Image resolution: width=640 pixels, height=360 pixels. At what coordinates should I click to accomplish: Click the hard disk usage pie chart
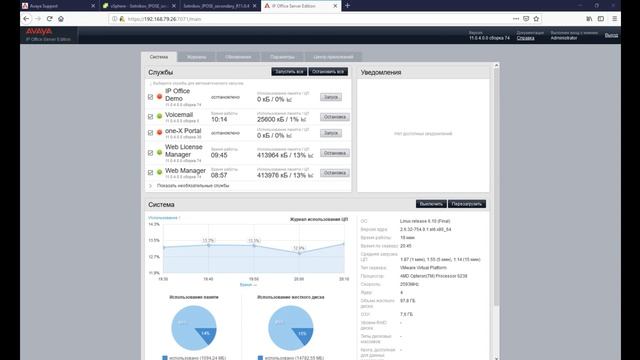(x=291, y=328)
